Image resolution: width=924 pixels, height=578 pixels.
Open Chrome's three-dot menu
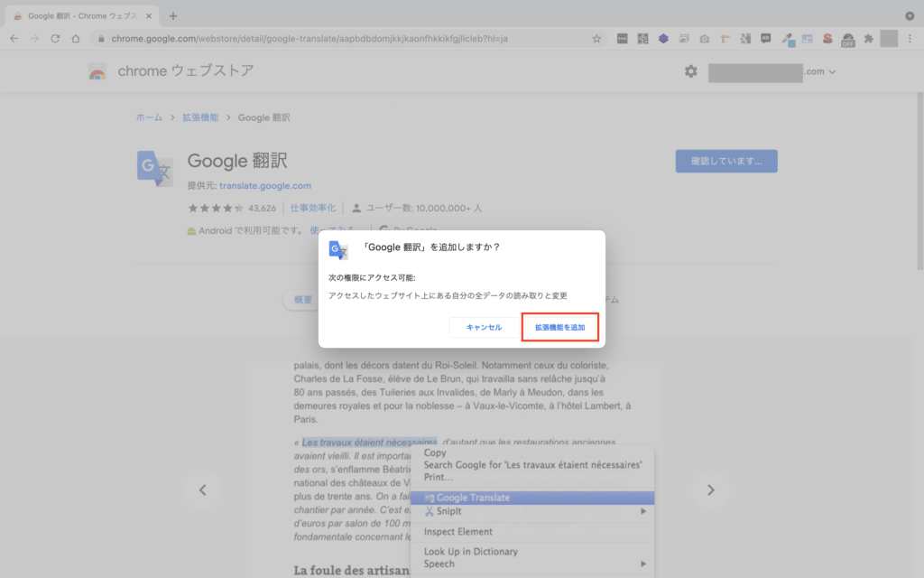(910, 39)
